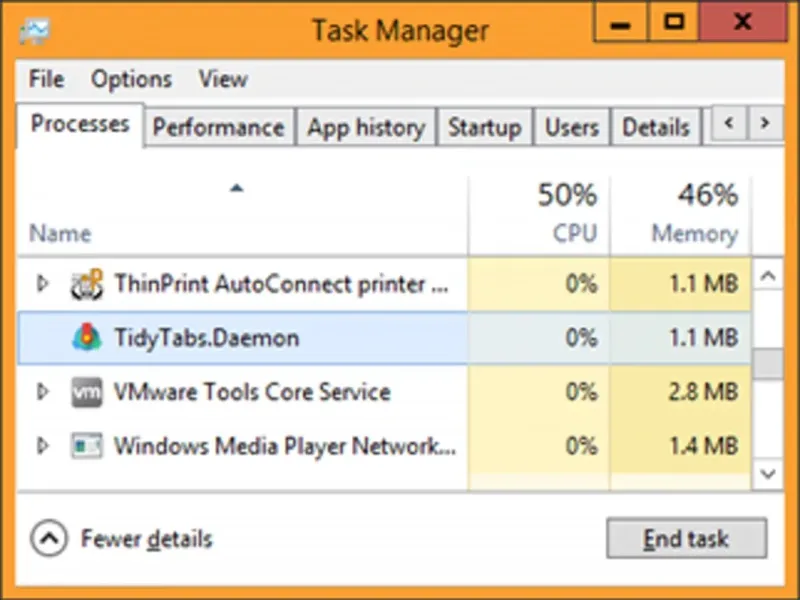
Task: Collapse view using Fewer details arrow
Action: pos(47,540)
